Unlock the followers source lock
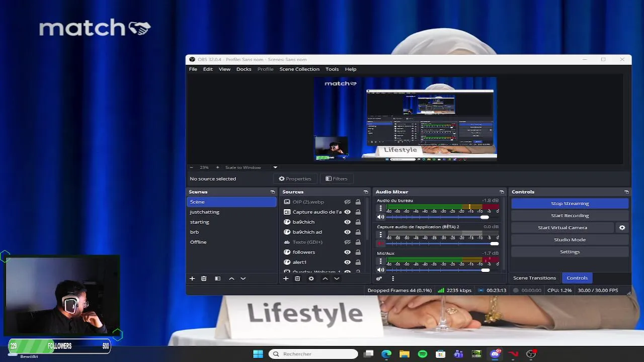 pyautogui.click(x=358, y=252)
